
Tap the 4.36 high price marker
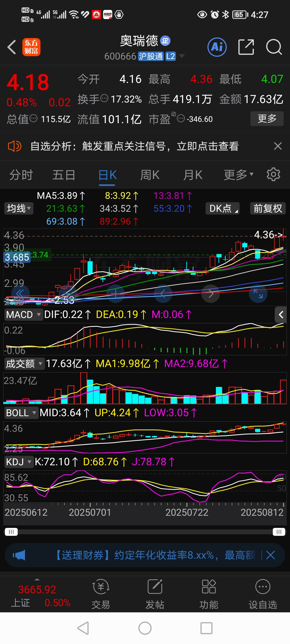[268, 235]
